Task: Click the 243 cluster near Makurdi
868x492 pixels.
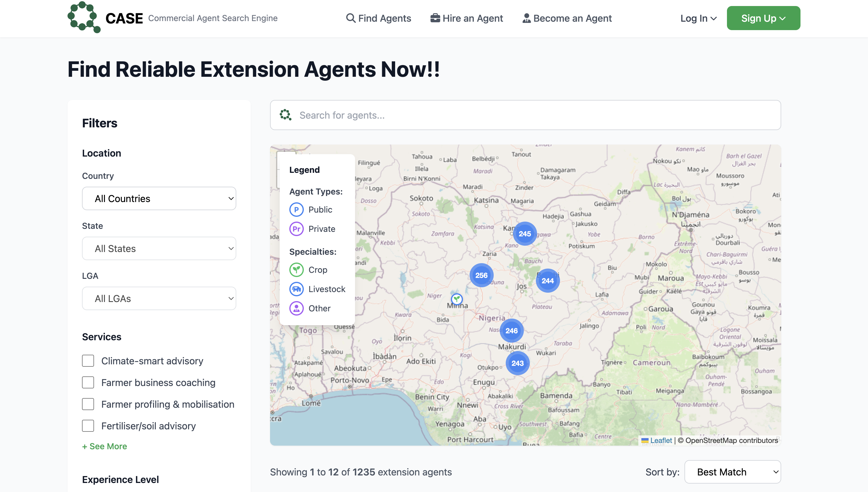Action: (x=517, y=363)
